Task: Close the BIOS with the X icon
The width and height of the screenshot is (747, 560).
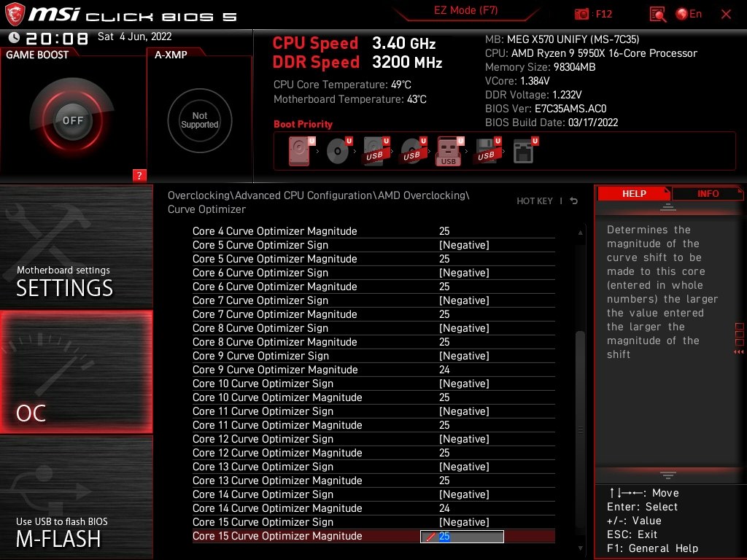Action: [x=726, y=15]
